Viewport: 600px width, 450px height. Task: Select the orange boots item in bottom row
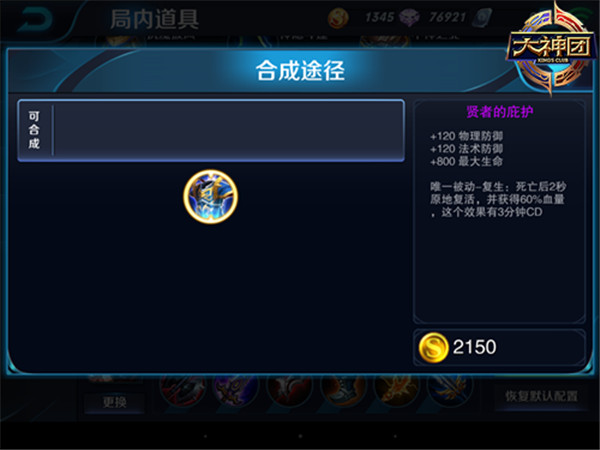coord(343,391)
